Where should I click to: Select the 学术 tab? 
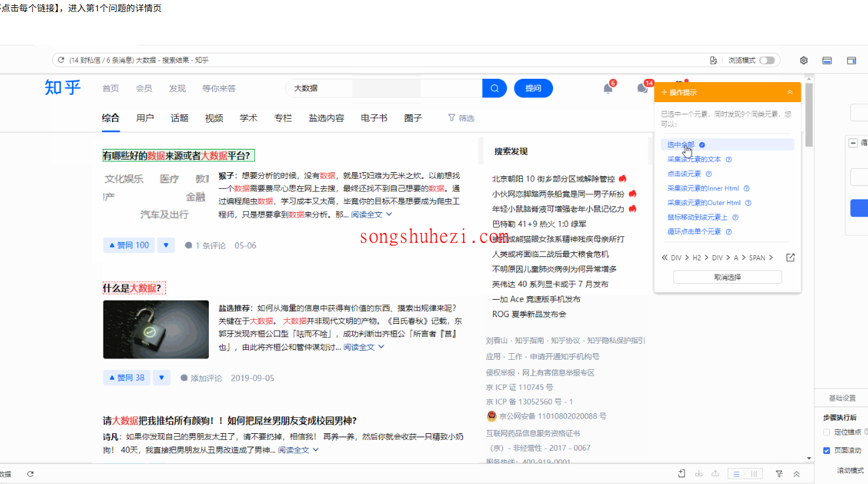click(249, 117)
